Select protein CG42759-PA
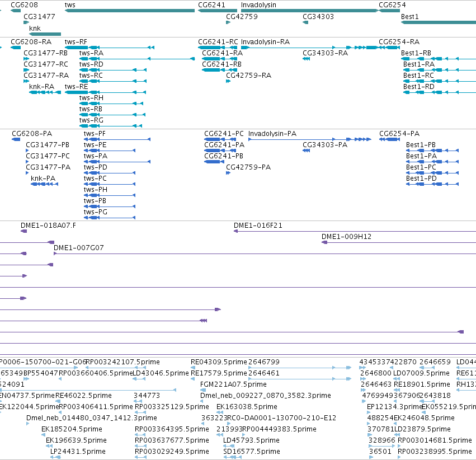The width and height of the screenshot is (476, 460). pos(228,173)
